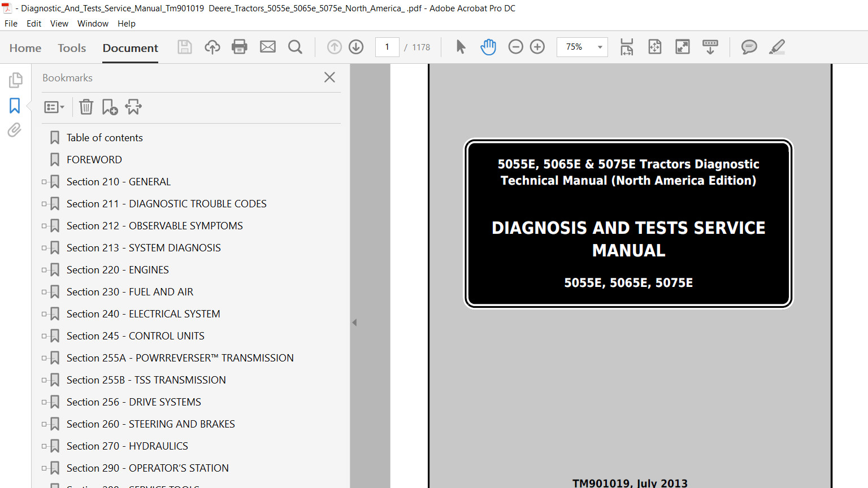868x488 pixels.
Task: Expand Section 211 Diagnostic Trouble Codes
Action: point(44,204)
